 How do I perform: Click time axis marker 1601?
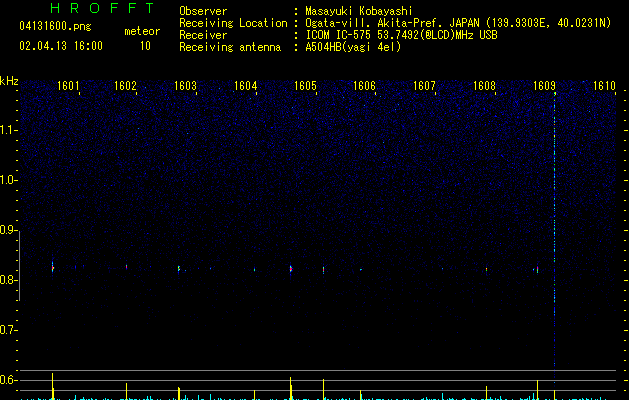click(x=68, y=86)
